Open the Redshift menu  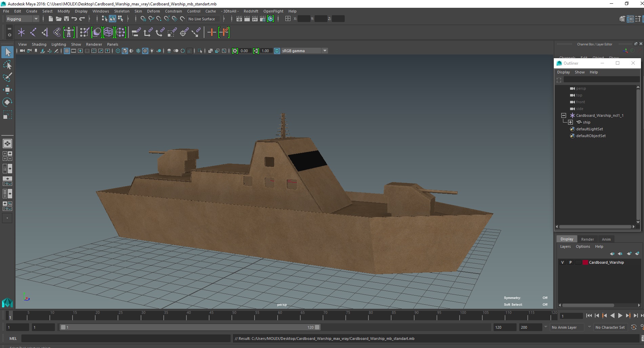click(251, 11)
